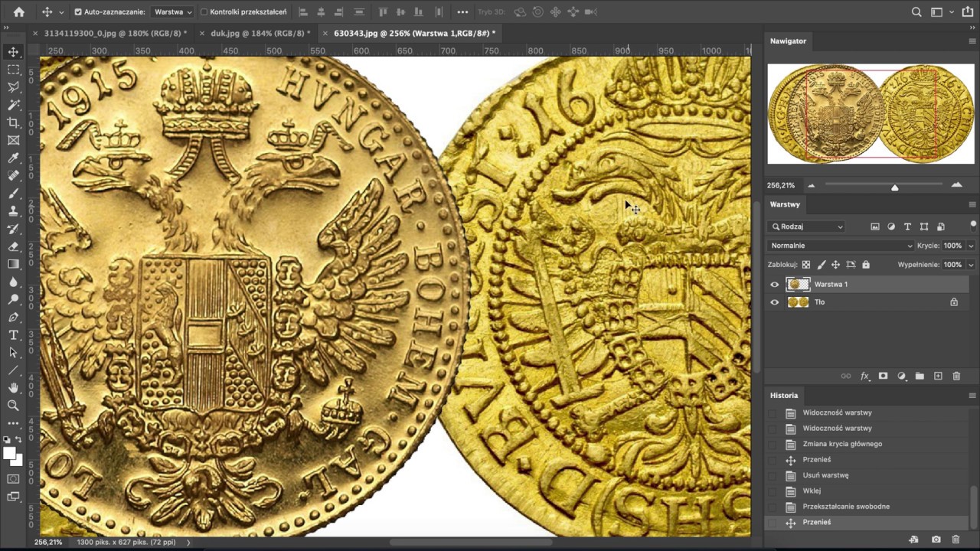This screenshot has height=551, width=980.
Task: Select the Line tool
Action: [x=13, y=370]
